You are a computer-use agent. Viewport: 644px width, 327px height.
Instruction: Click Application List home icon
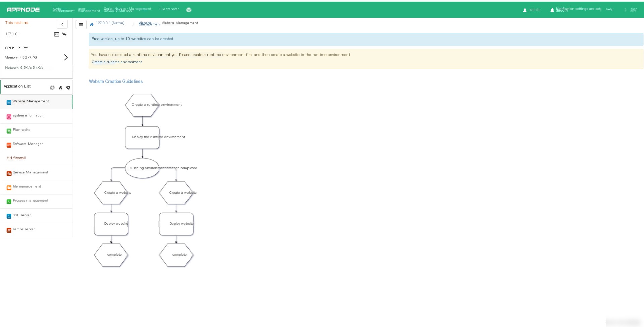[60, 88]
